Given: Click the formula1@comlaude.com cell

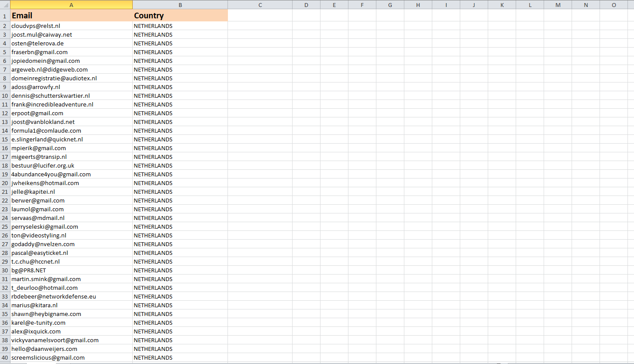Looking at the screenshot, I should [71, 130].
